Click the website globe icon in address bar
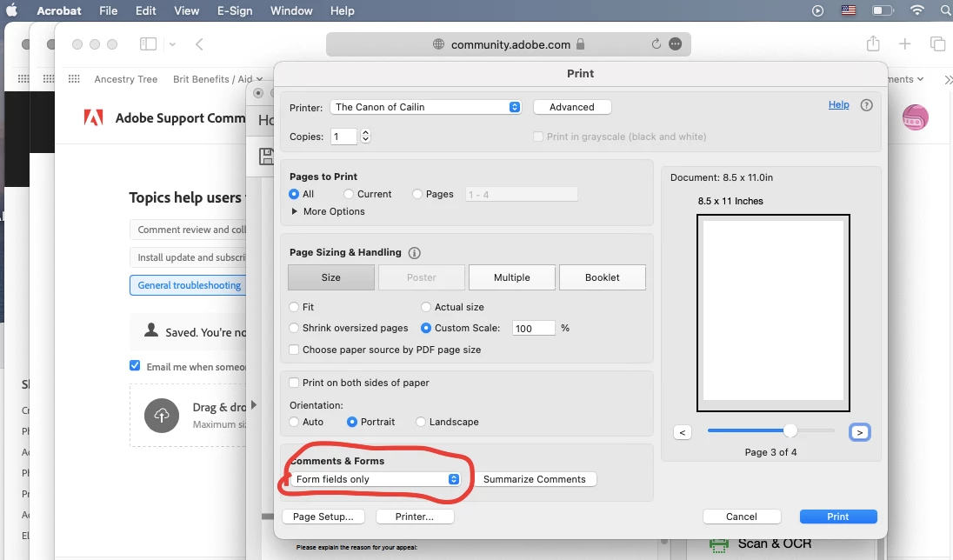Image resolution: width=953 pixels, height=560 pixels. (438, 43)
